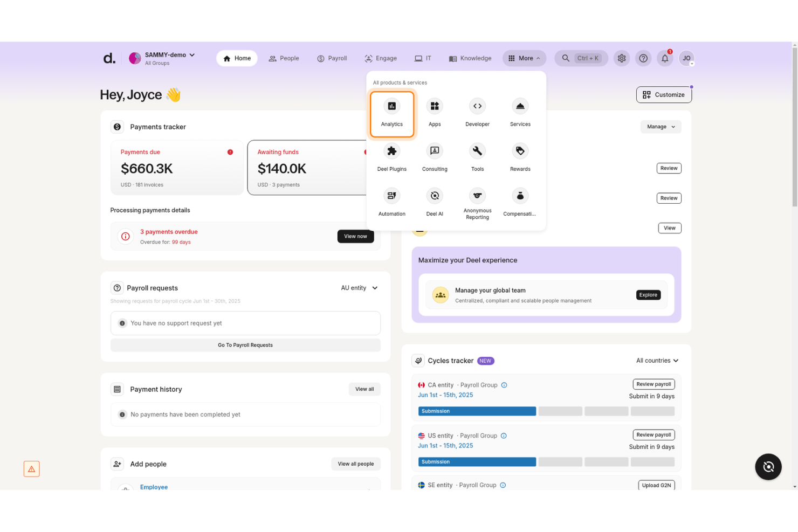Click info icon next to US entity Payroll Group

coord(504,436)
